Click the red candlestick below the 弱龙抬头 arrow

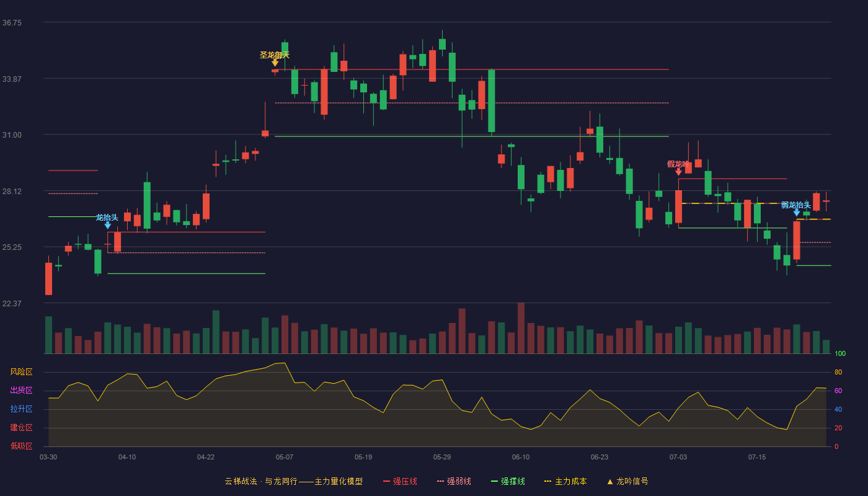pyautogui.click(x=797, y=241)
